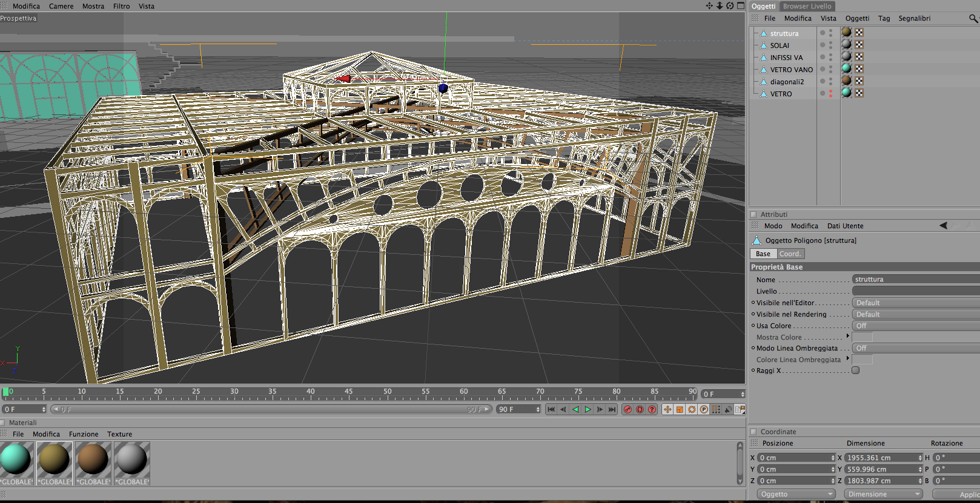Select the texture tag of SOLAI
This screenshot has width=980, height=503.
(x=847, y=45)
